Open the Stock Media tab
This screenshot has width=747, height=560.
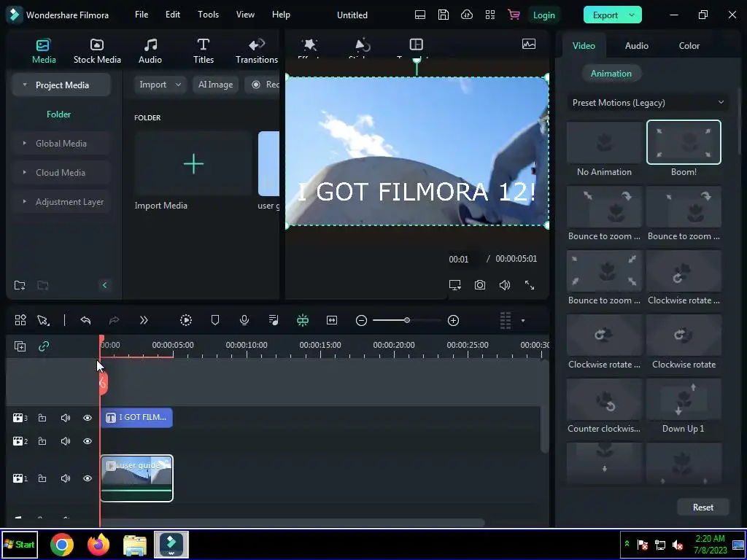click(x=97, y=51)
